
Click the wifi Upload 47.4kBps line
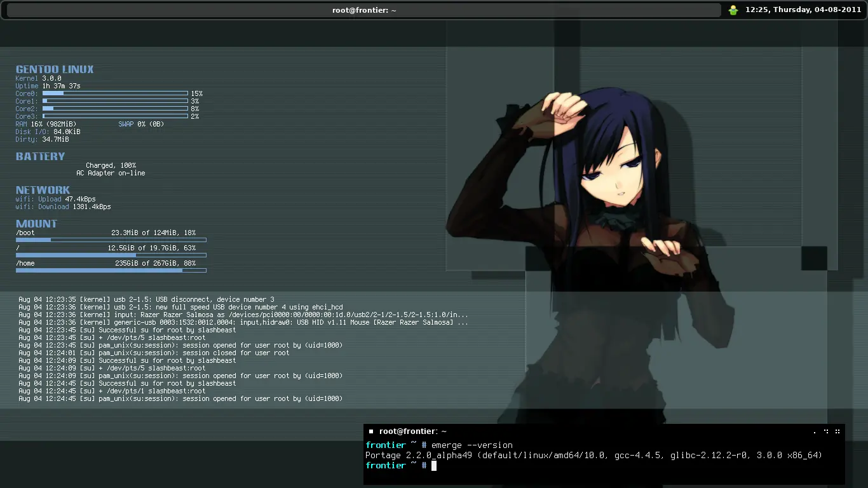tap(56, 199)
